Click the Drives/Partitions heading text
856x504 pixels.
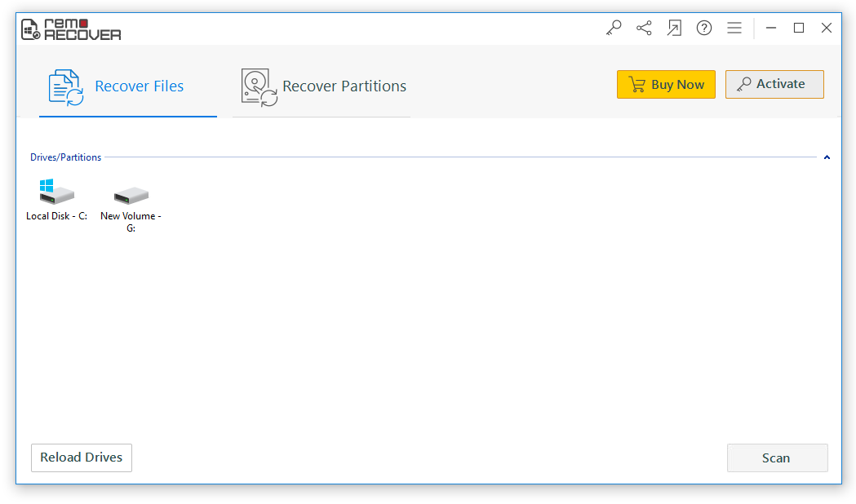(65, 157)
